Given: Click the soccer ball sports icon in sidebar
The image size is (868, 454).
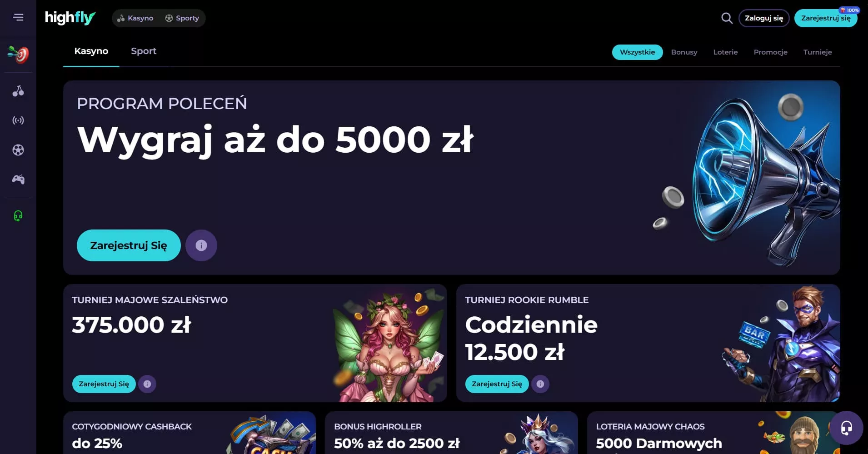Looking at the screenshot, I should point(18,150).
